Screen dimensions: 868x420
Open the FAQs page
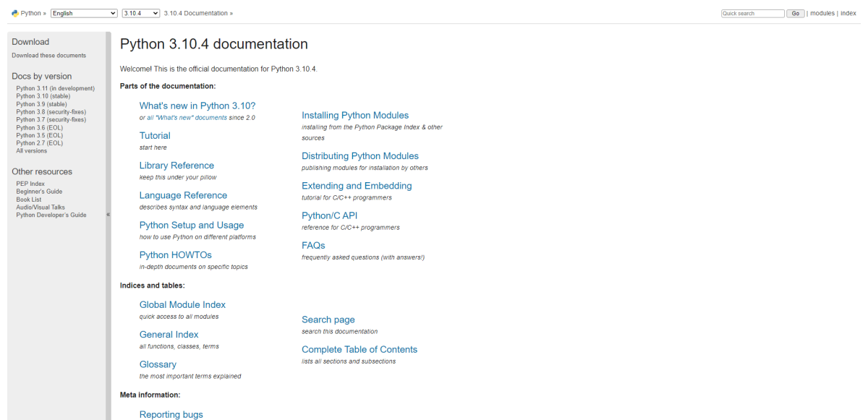coord(313,245)
